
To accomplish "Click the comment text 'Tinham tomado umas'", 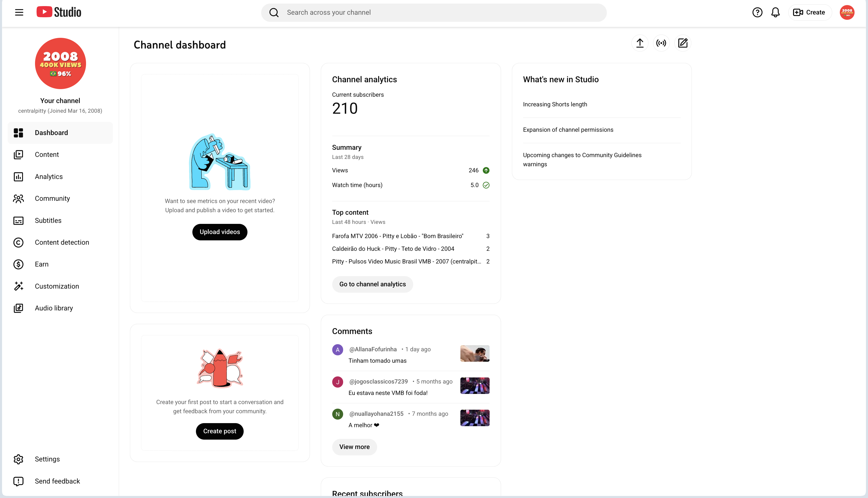I will point(377,361).
